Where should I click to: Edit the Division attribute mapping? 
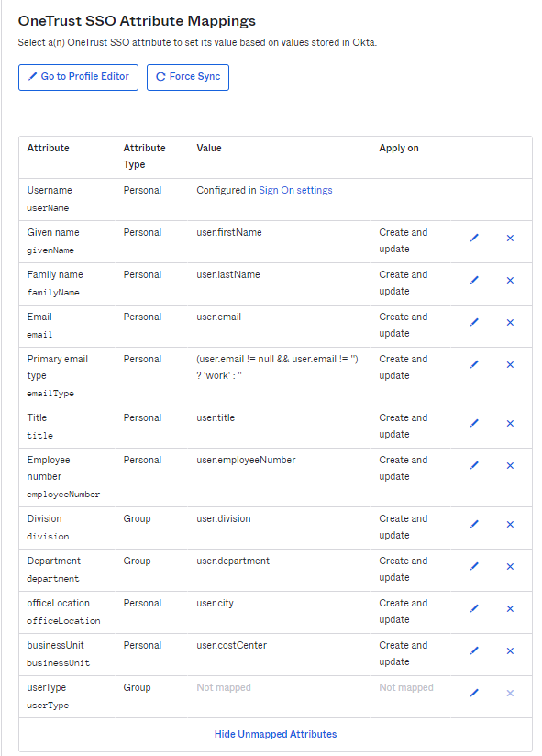coord(474,524)
